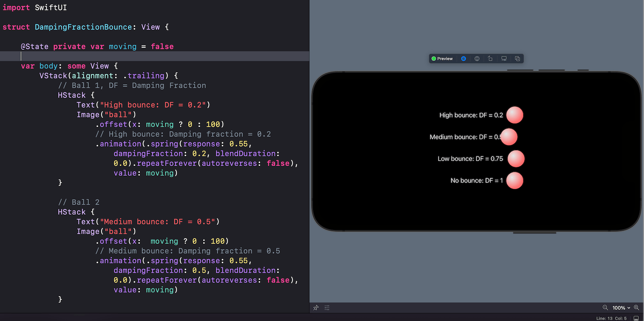The image size is (644, 321).
Task: Click comment // Medium bounce: Damping fraction = 0.5
Action: pos(187,251)
